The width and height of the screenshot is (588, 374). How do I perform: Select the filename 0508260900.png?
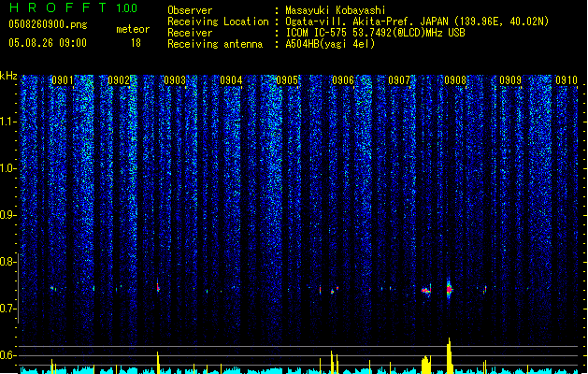tap(48, 24)
